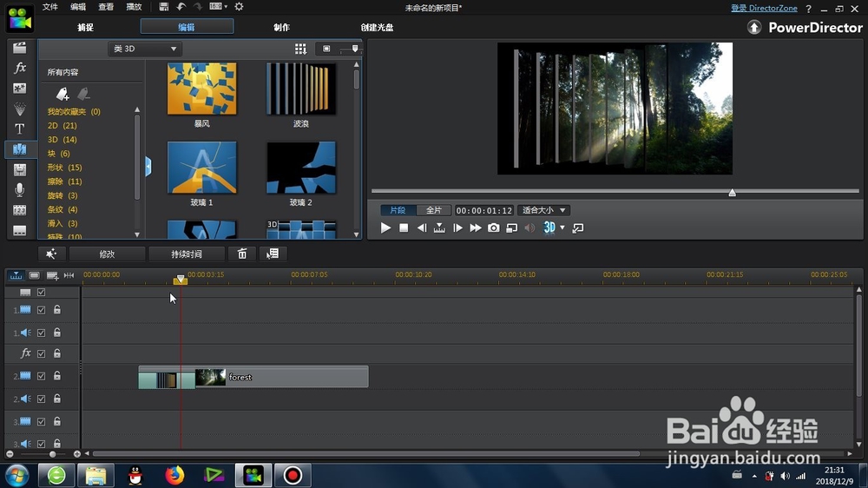This screenshot has width=868, height=488.
Task: Open 3D configuration dropdown arrow
Action: point(562,228)
